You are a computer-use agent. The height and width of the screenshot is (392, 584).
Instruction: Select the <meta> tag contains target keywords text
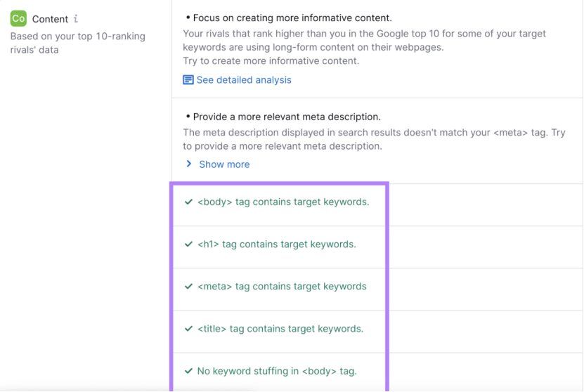[x=282, y=287]
